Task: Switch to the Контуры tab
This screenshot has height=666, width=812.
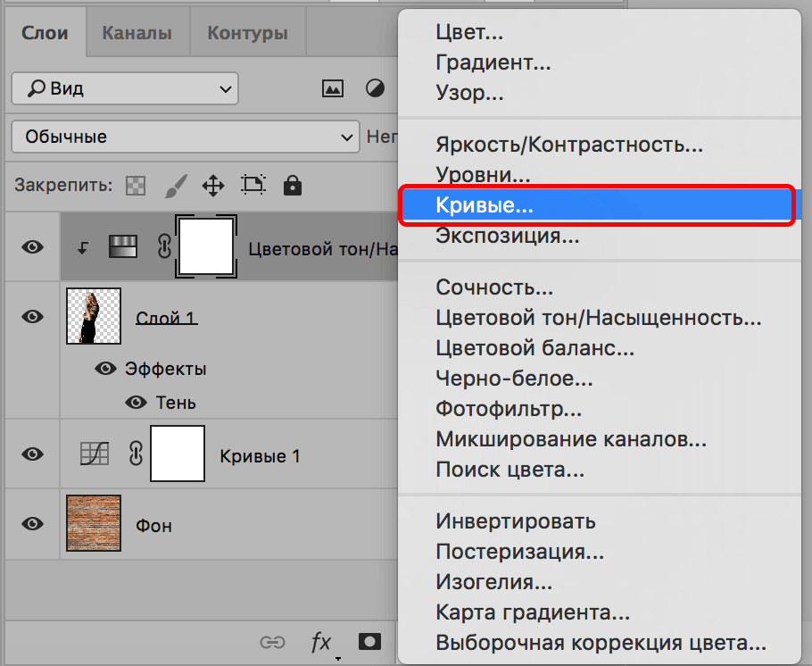Action: (247, 34)
